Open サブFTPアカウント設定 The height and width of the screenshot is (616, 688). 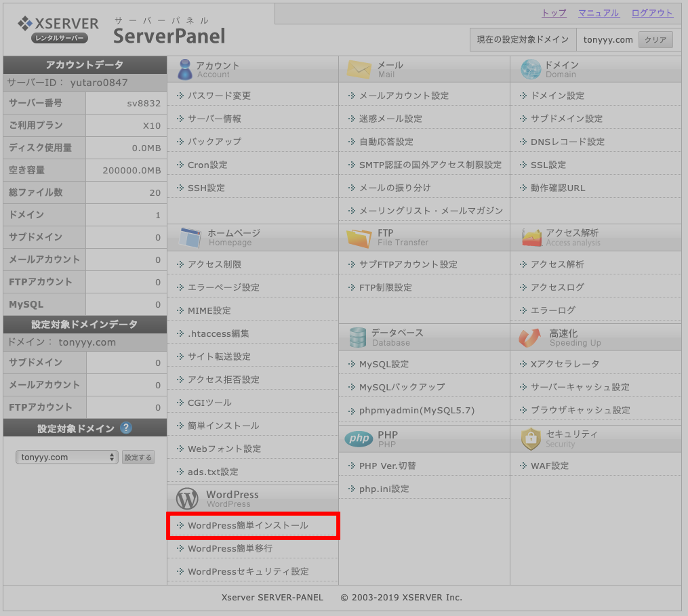pyautogui.click(x=408, y=264)
